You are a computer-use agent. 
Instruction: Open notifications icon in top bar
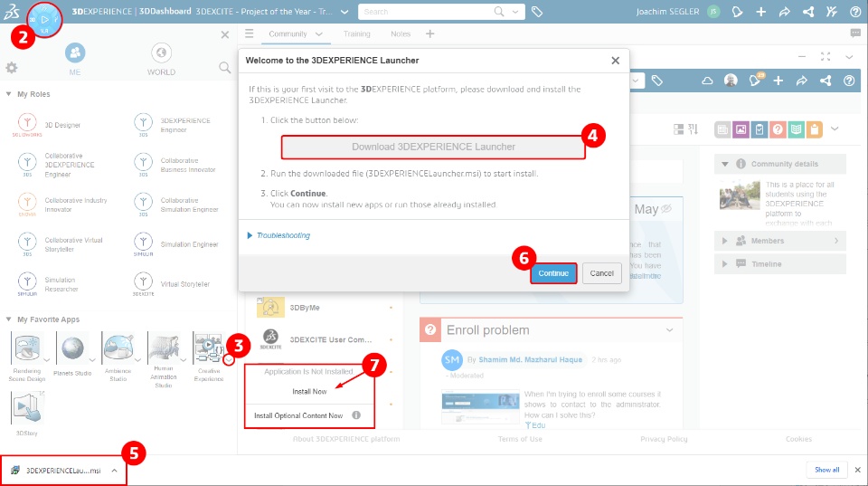pyautogui.click(x=737, y=12)
